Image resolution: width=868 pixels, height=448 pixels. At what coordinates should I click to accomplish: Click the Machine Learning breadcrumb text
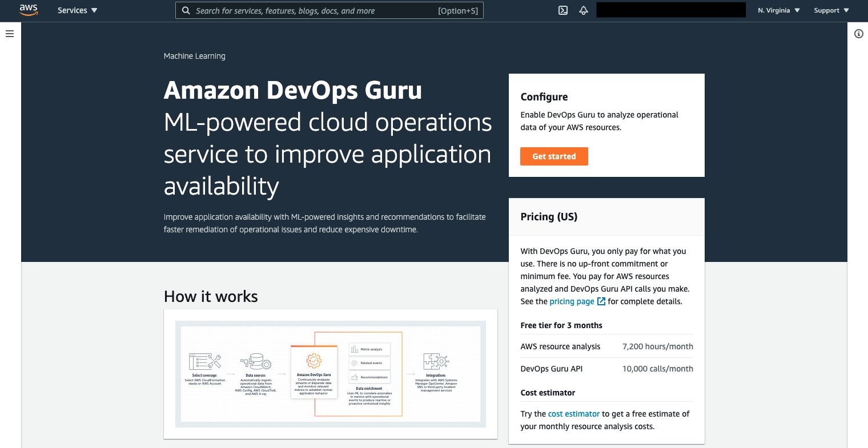(195, 56)
